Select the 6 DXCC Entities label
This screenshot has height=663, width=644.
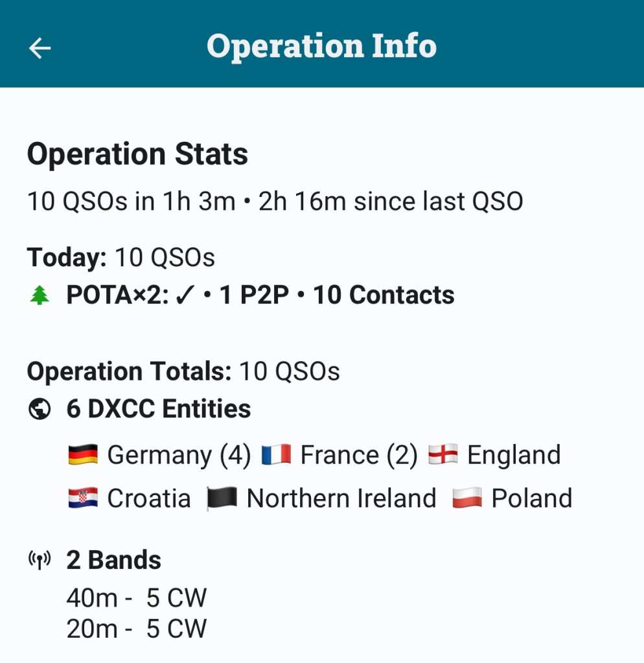pyautogui.click(x=159, y=409)
